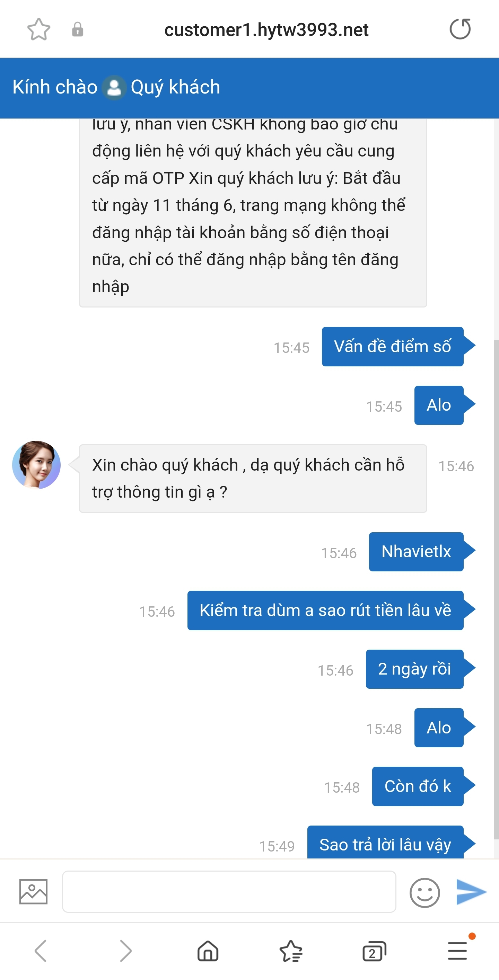This screenshot has height=980, width=499.
Task: Bookmark page with star icon in address bar
Action: (38, 29)
